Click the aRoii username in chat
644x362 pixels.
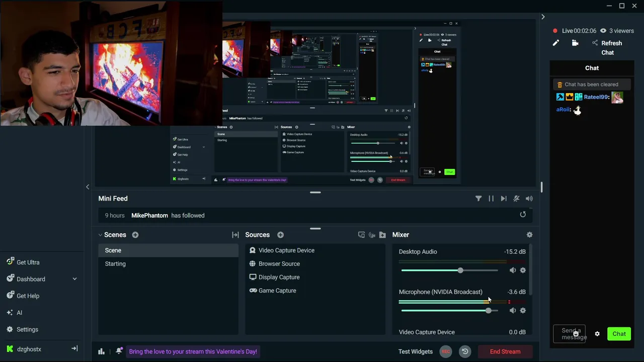[563, 110]
